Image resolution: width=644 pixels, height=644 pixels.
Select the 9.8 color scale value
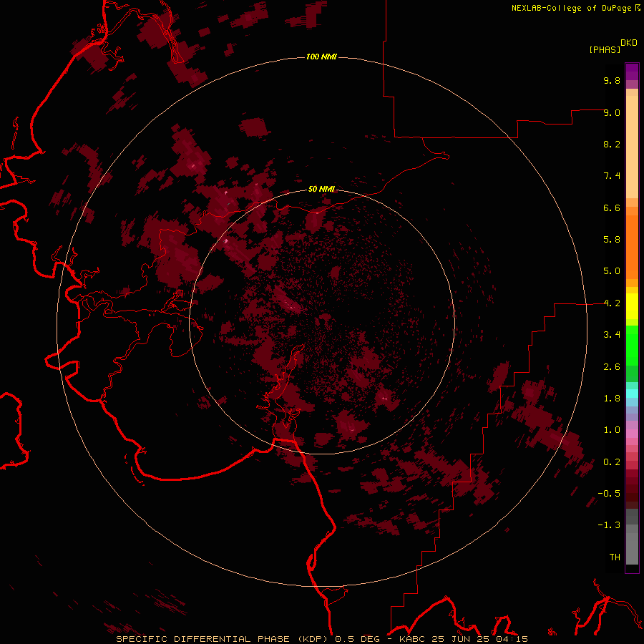click(x=612, y=80)
